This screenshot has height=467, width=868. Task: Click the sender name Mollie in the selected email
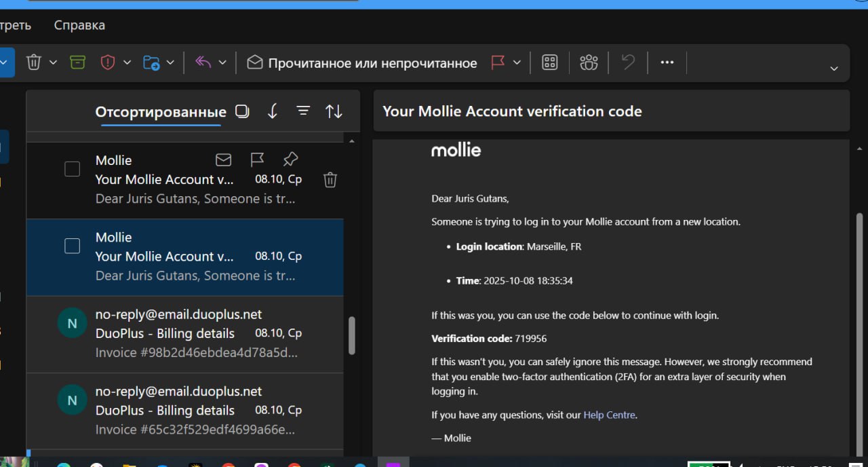[114, 238]
